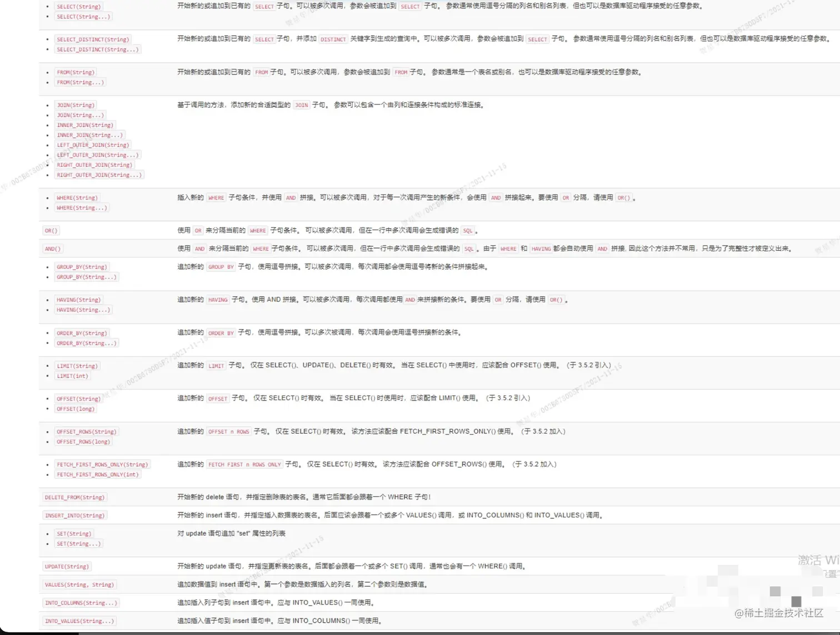Click the inline "GROUP BY" keyword in description
The height and width of the screenshot is (635, 840).
click(221, 267)
